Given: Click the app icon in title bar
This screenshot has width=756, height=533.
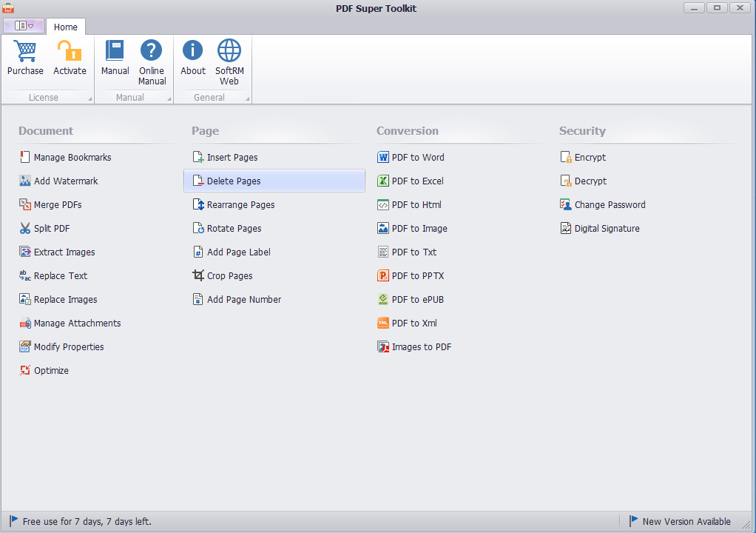Looking at the screenshot, I should pos(8,8).
